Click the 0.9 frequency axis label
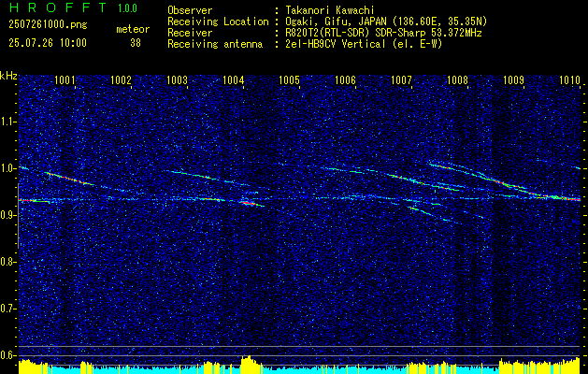Screen dimensions: 588x374 point(7,215)
